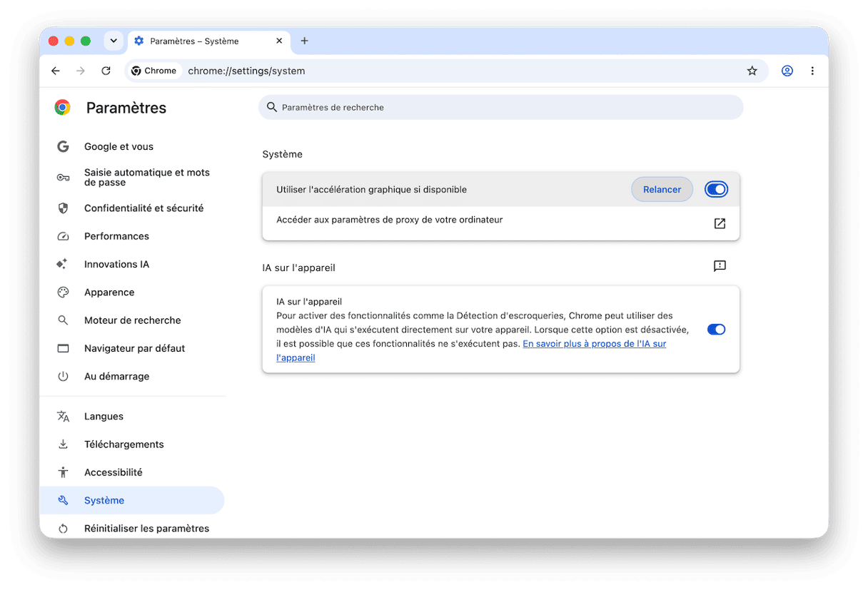This screenshot has height=590, width=868.
Task: Click the Chrome logo beside Paramètres
Action: pyautogui.click(x=63, y=108)
